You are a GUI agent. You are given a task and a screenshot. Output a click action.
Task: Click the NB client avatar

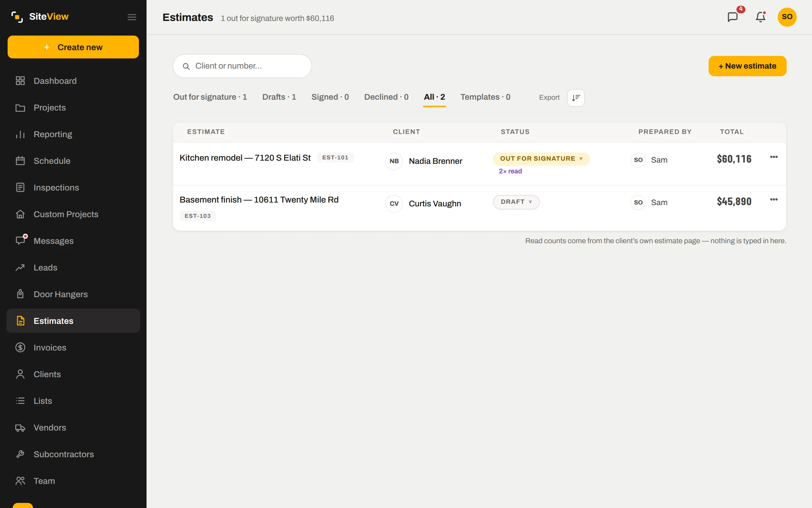coord(394,161)
